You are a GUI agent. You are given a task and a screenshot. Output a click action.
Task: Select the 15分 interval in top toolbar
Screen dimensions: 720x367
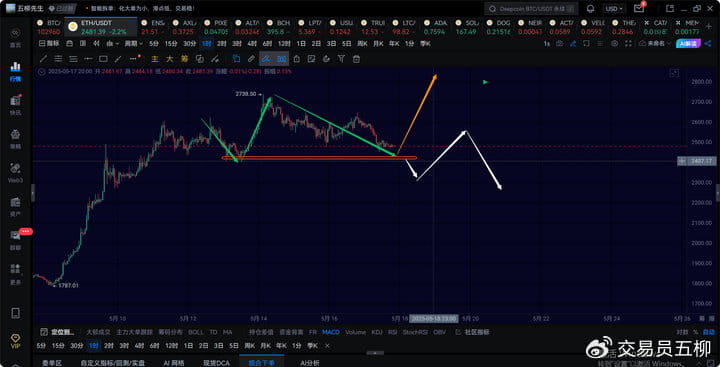[171, 44]
